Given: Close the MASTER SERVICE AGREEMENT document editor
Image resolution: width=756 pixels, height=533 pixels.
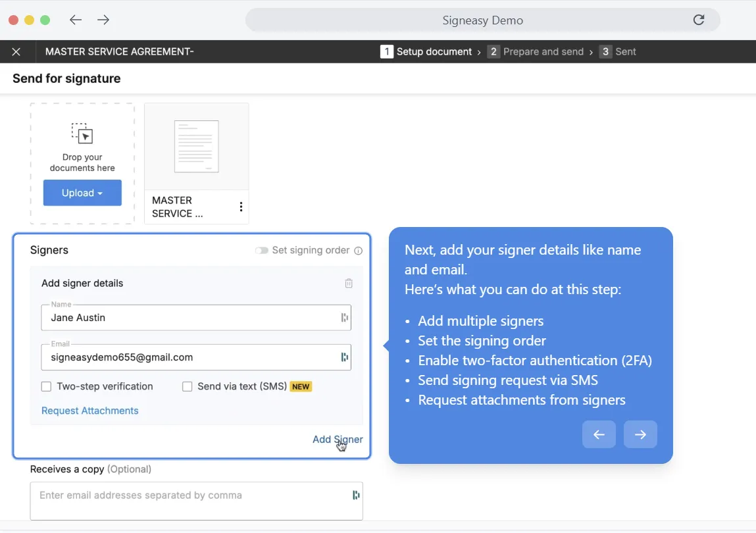Looking at the screenshot, I should tap(16, 51).
